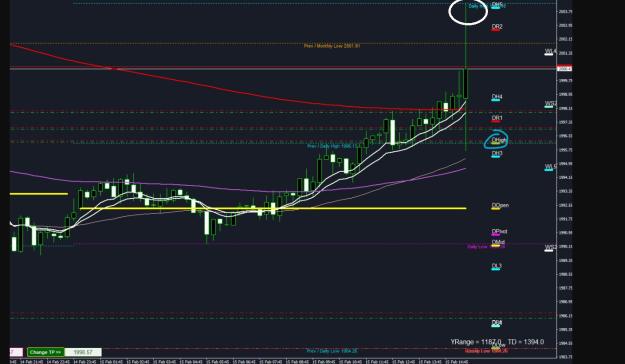Click the DH4 level label
The width and height of the screenshot is (625, 364).
497,97
